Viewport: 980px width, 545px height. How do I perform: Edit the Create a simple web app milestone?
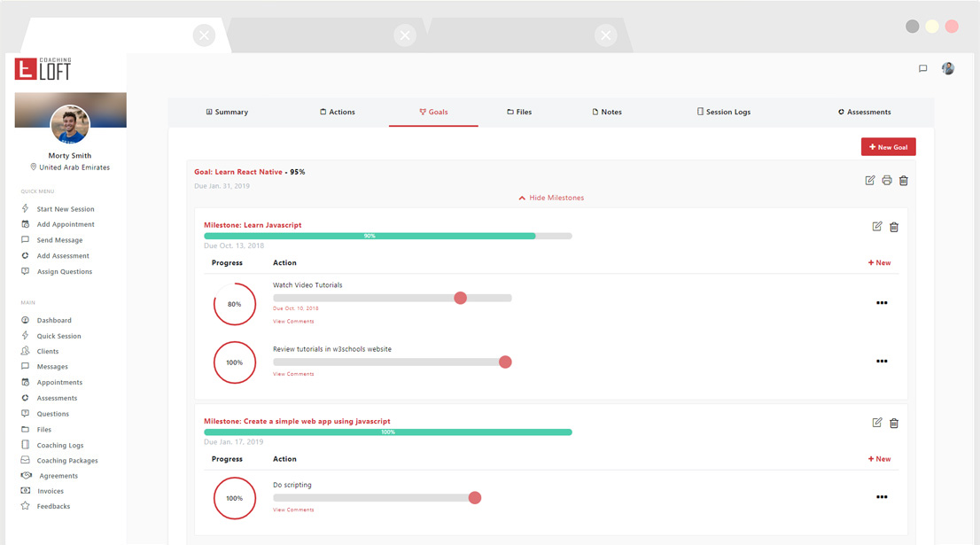tap(877, 423)
